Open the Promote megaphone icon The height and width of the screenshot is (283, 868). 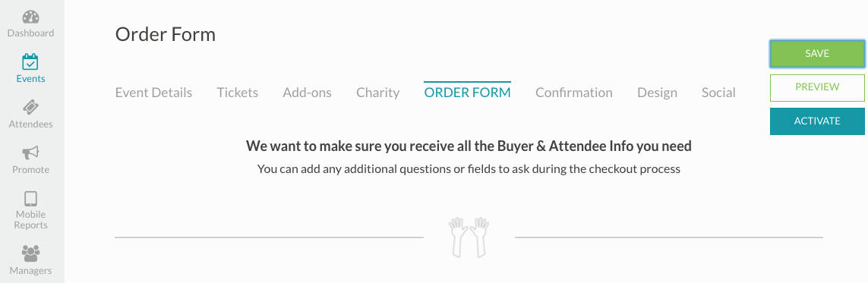pos(30,153)
